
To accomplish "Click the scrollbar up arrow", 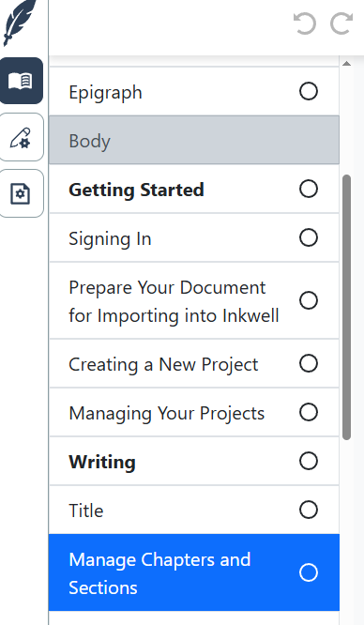I will coord(346,64).
